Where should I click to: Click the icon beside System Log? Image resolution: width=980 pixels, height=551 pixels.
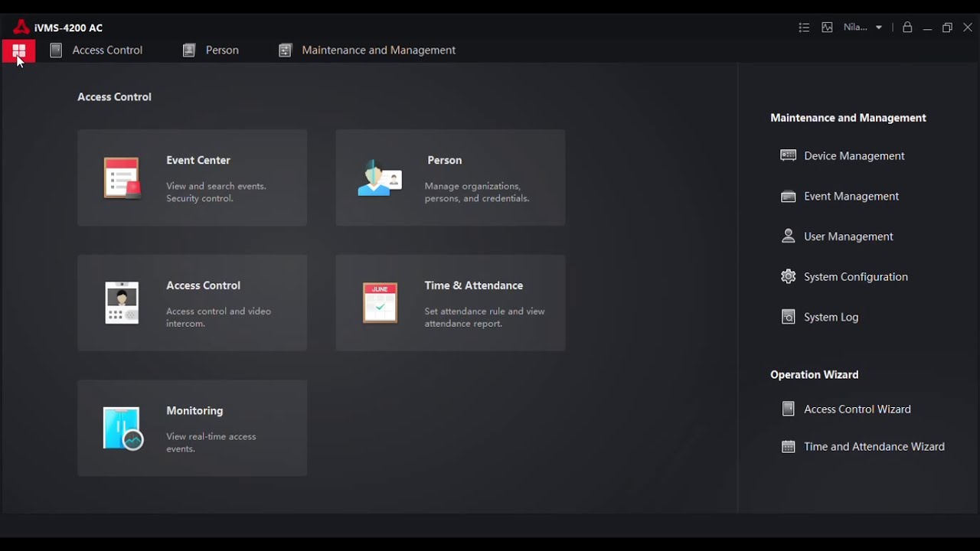pyautogui.click(x=788, y=317)
